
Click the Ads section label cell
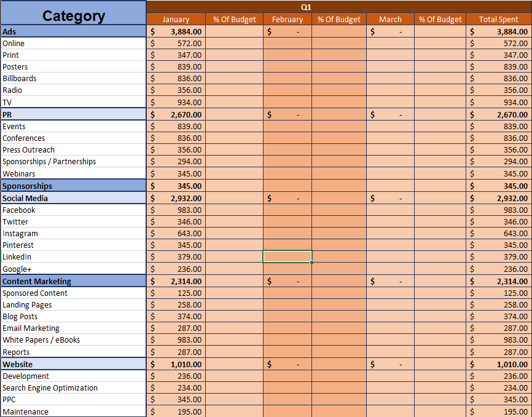73,31
